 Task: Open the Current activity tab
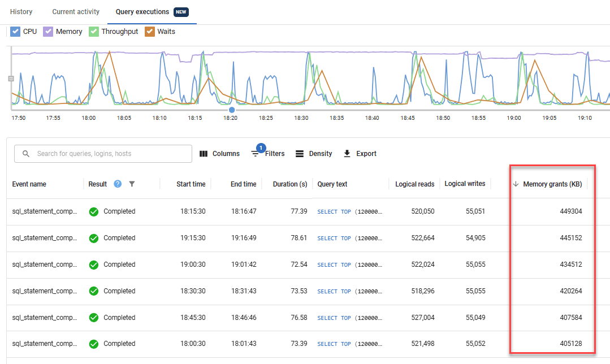(76, 11)
